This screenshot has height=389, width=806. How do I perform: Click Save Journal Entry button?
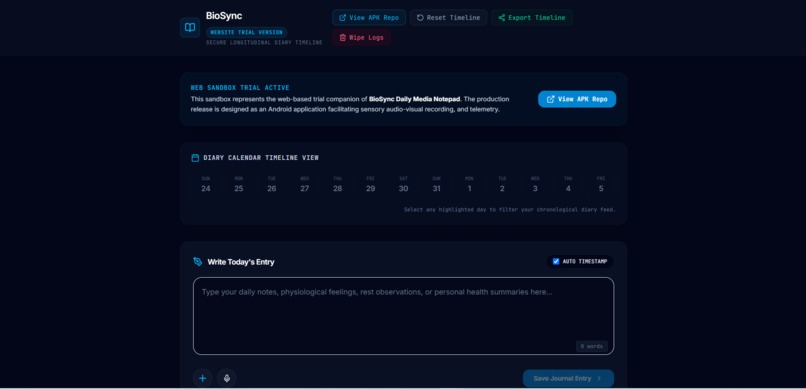click(x=568, y=378)
